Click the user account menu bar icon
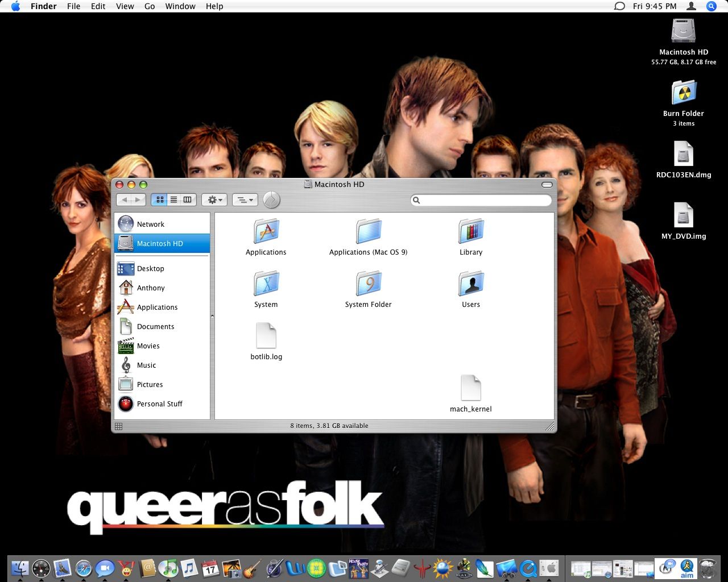The height and width of the screenshot is (582, 728). point(692,6)
